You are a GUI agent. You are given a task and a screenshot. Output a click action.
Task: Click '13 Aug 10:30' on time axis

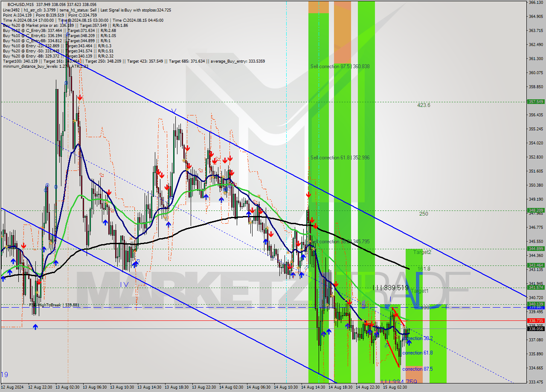coord(122,387)
